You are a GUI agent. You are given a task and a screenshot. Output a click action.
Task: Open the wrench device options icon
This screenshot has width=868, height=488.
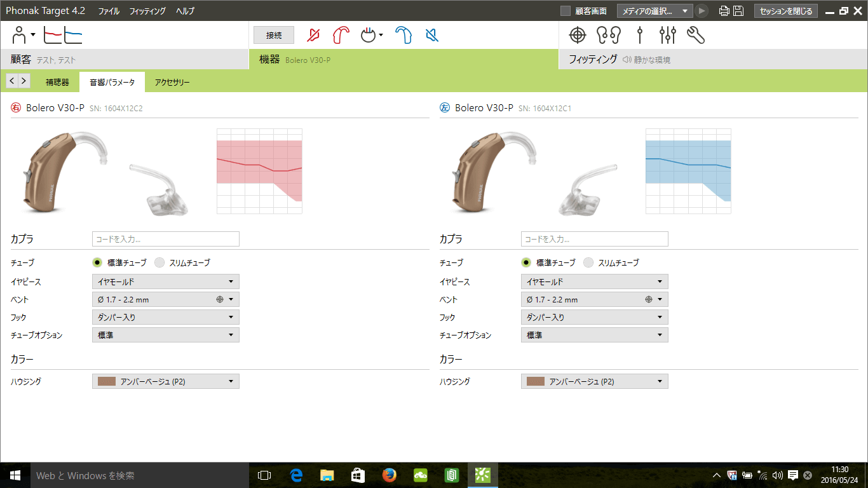[x=696, y=35]
